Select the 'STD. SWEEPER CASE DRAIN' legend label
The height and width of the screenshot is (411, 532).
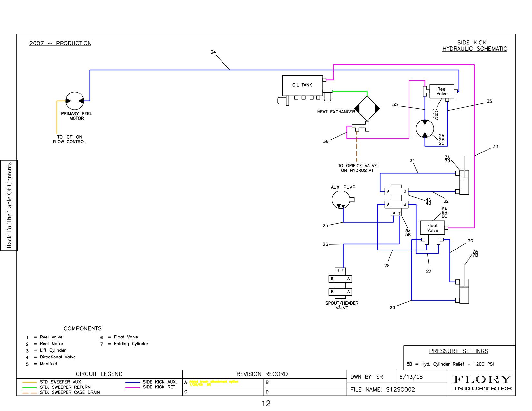point(70,392)
